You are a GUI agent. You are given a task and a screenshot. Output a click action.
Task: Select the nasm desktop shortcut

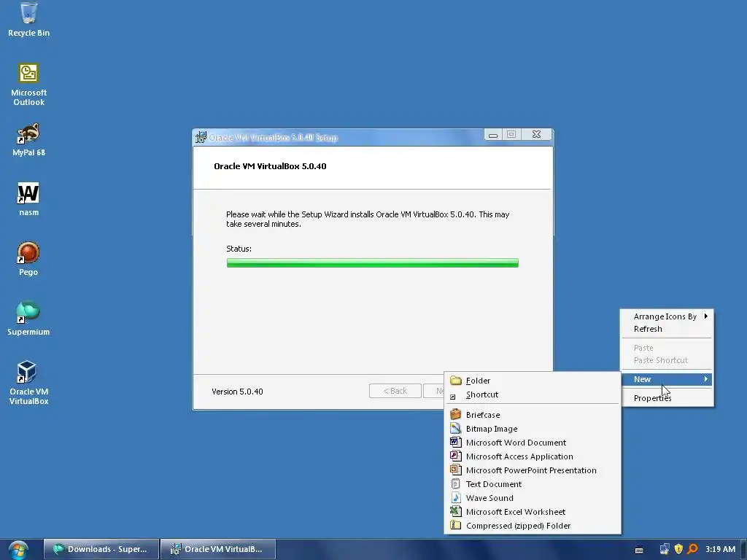coord(28,199)
